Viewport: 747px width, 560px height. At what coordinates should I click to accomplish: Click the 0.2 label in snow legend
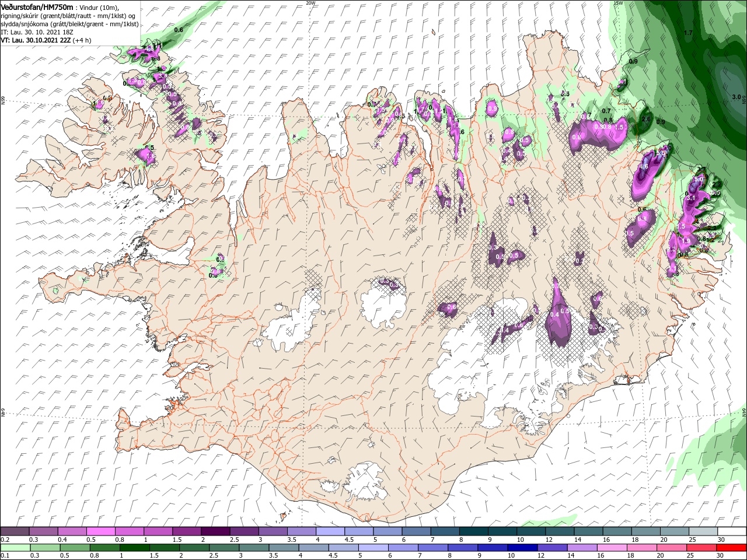pyautogui.click(x=5, y=540)
